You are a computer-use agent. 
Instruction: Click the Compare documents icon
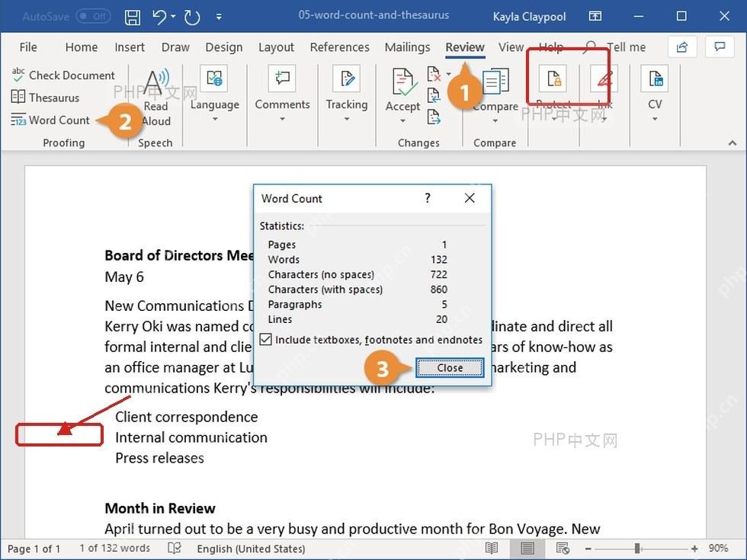495,82
